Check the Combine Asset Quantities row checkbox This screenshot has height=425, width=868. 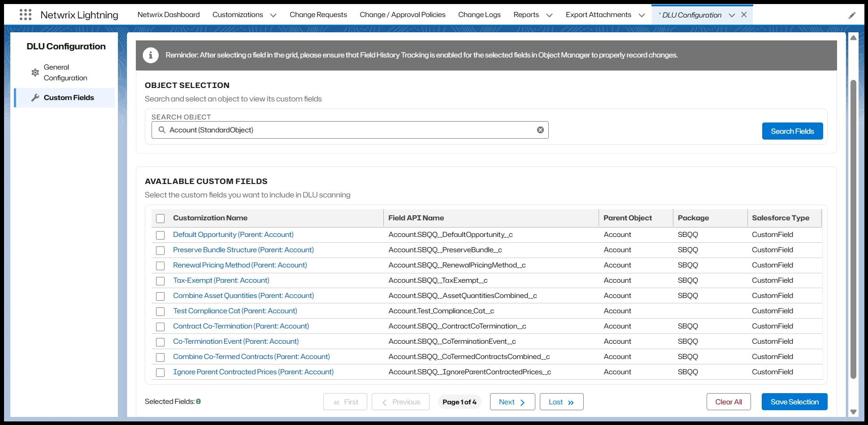pos(160,296)
